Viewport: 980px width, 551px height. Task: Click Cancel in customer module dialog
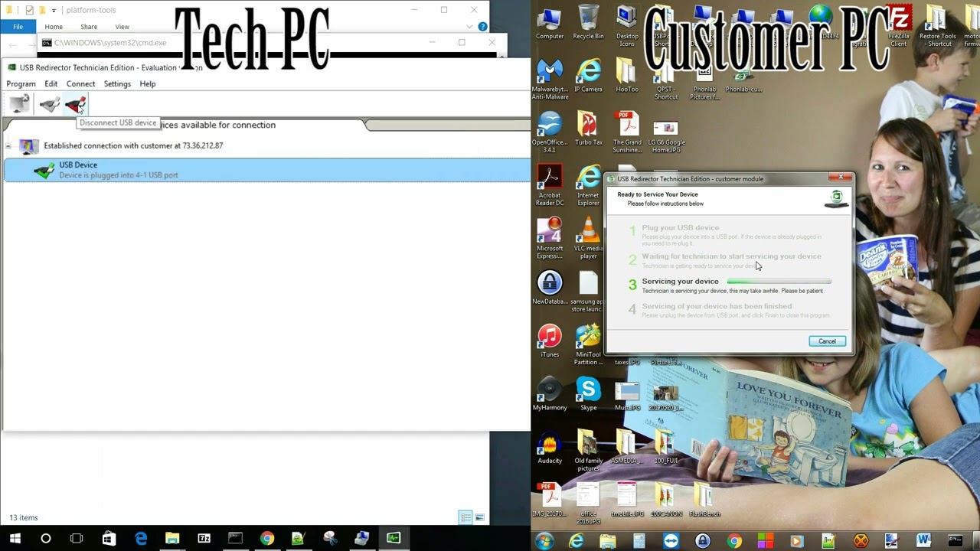coord(827,341)
